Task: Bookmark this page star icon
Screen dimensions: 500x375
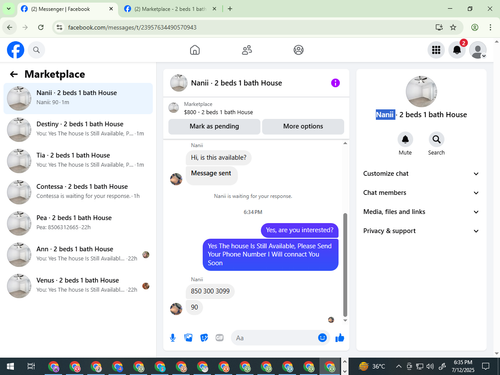Action: (453, 27)
